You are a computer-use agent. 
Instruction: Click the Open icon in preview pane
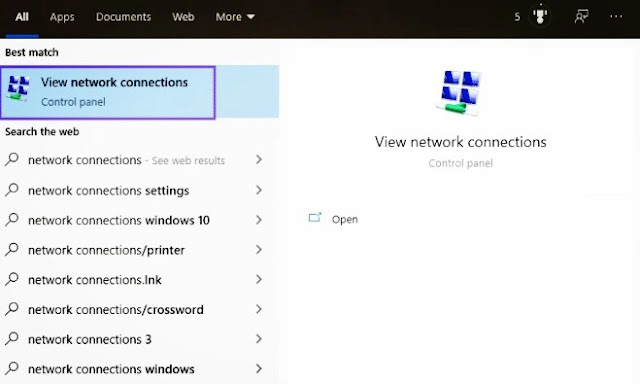[x=315, y=218]
